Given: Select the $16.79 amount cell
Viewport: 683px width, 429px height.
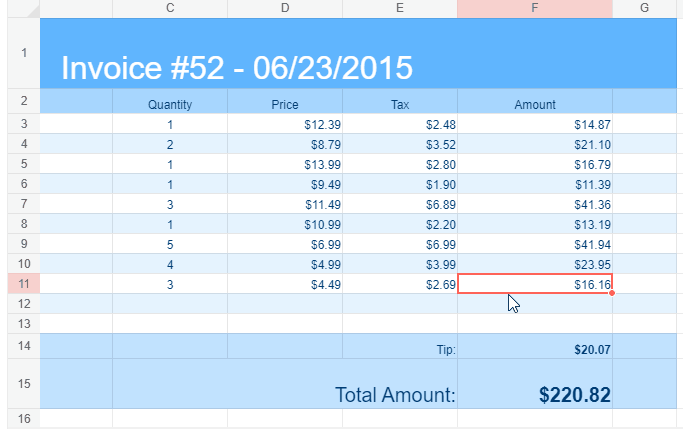Looking at the screenshot, I should pos(535,164).
